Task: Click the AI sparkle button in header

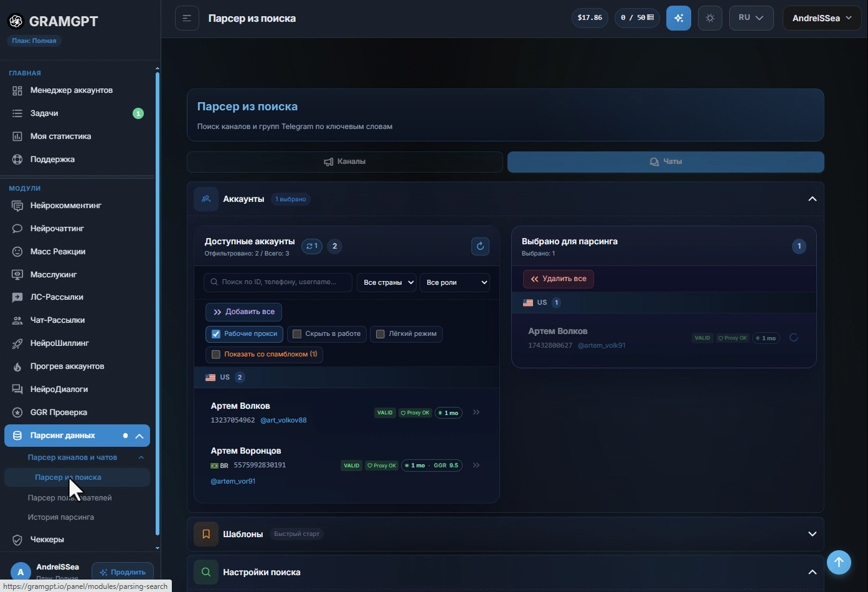Action: [x=679, y=18]
